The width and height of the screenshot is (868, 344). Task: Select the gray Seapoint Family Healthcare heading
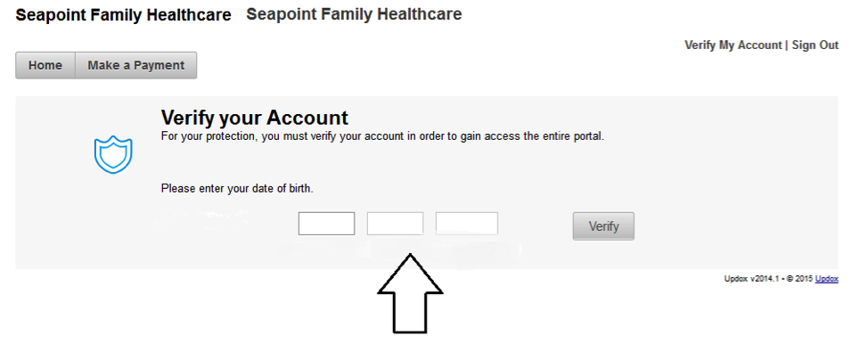point(354,14)
